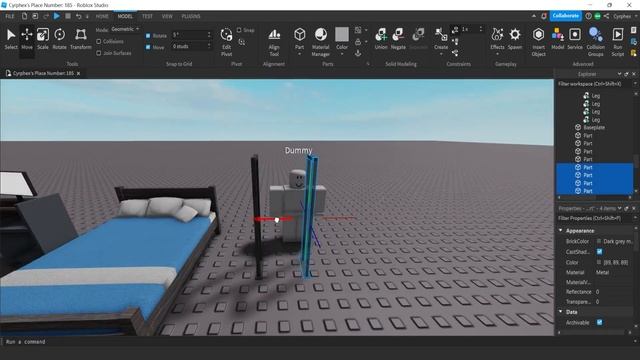Image resolution: width=640 pixels, height=360 pixels.
Task: Open the FILE menu
Action: pyautogui.click(x=10, y=16)
